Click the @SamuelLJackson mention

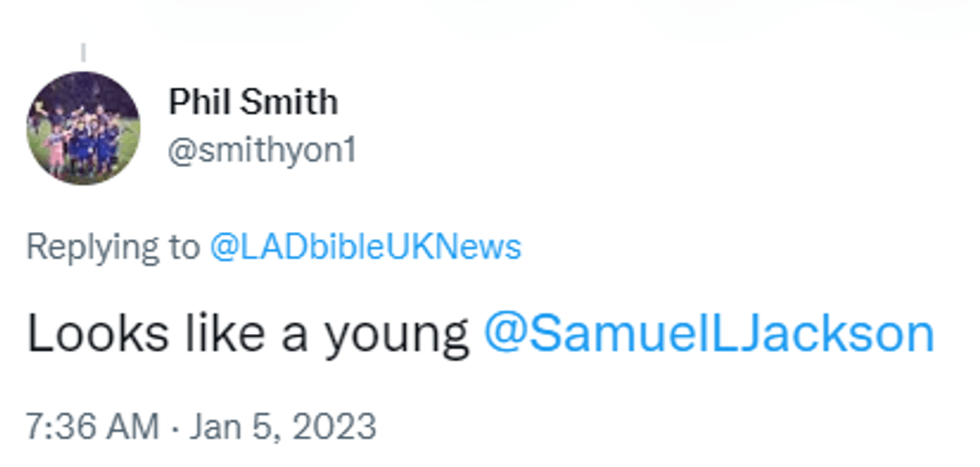(x=708, y=334)
